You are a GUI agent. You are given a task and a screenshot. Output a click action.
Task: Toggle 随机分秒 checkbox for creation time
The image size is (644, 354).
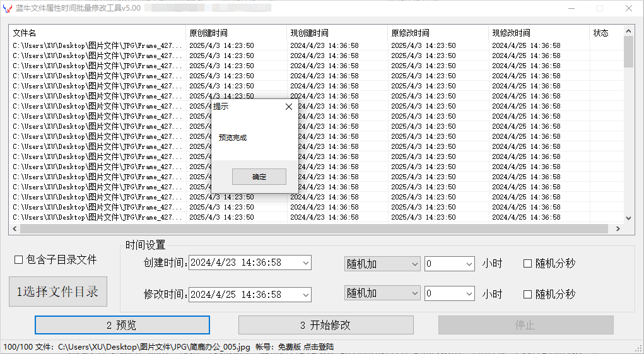528,263
